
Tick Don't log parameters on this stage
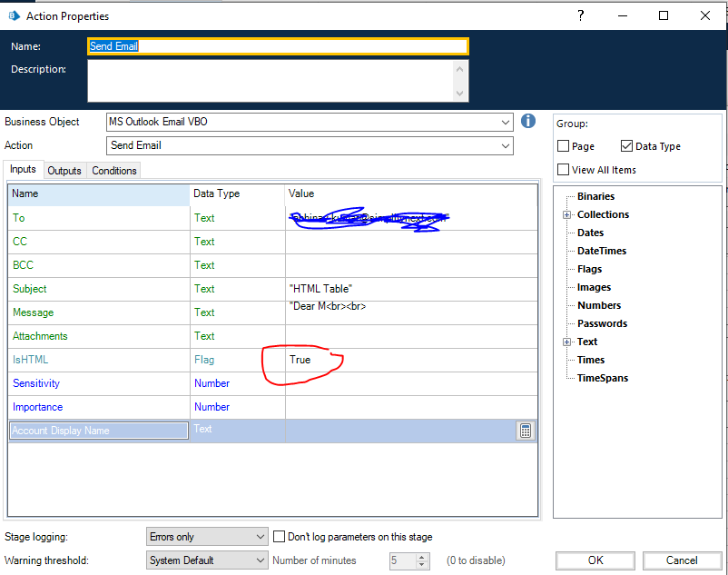[x=279, y=537]
